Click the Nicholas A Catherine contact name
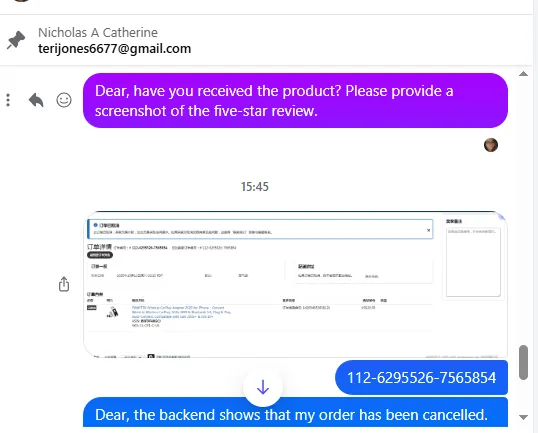Screen dimensions: 538x433 tap(98, 33)
